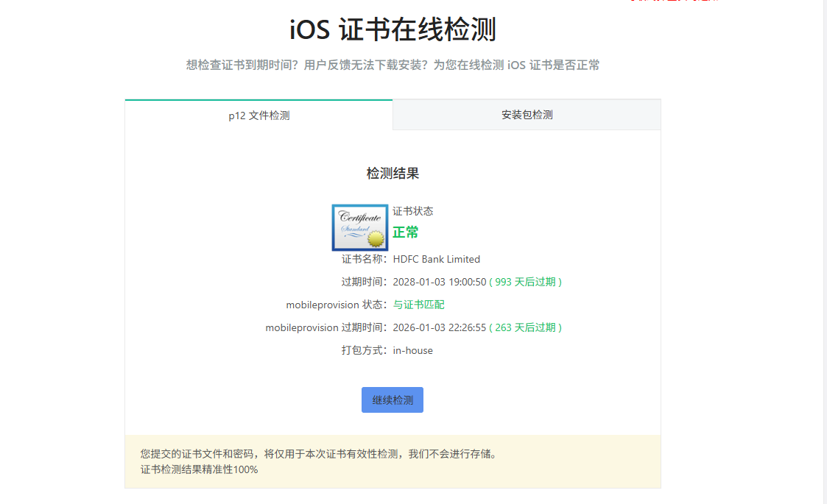Click the iOS 证书在线检测 page title

[x=393, y=29]
